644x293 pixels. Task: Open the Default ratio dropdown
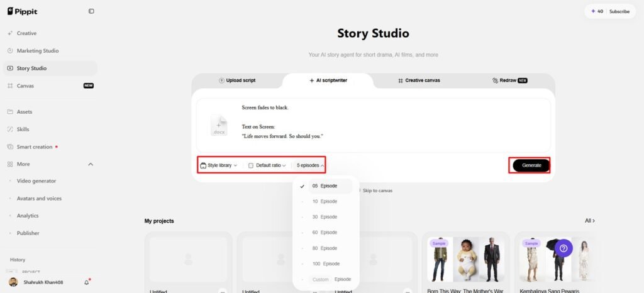point(267,165)
